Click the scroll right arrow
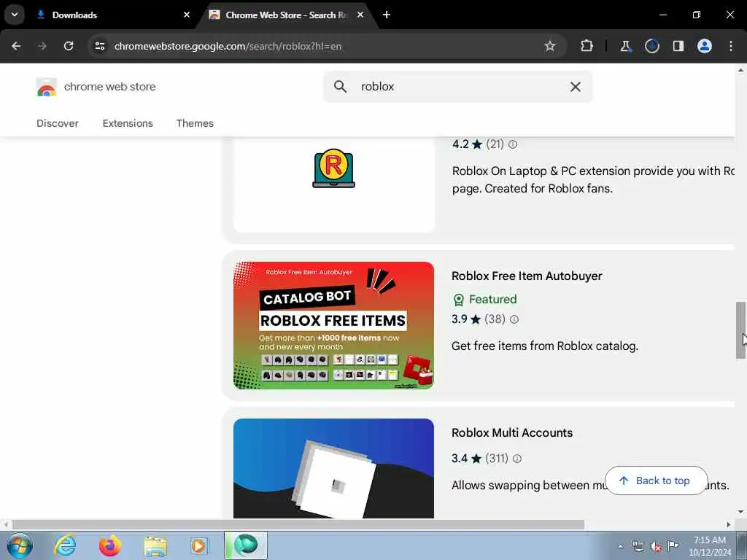Image resolution: width=747 pixels, height=560 pixels. [x=729, y=524]
